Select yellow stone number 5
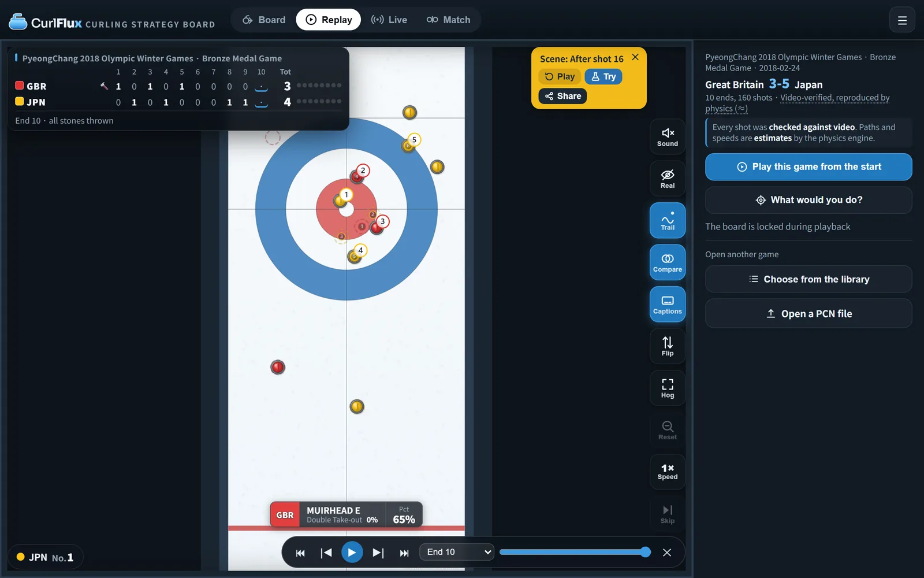The image size is (924, 578). (x=409, y=145)
